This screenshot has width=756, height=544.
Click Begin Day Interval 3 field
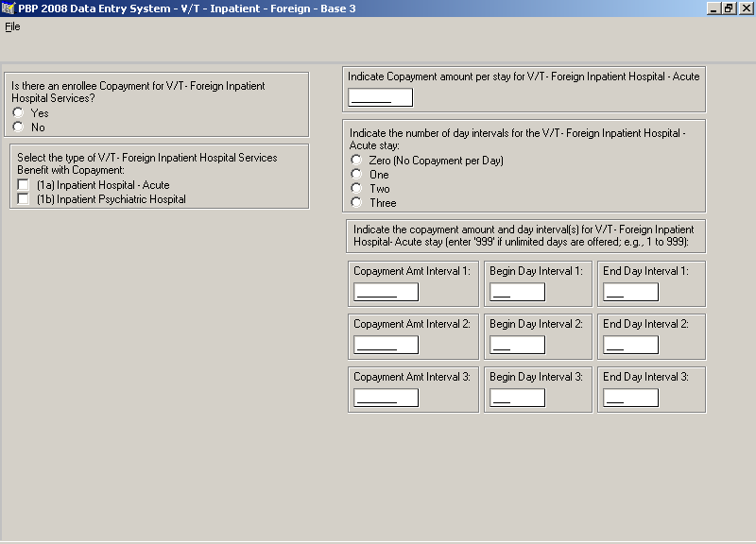click(x=517, y=398)
